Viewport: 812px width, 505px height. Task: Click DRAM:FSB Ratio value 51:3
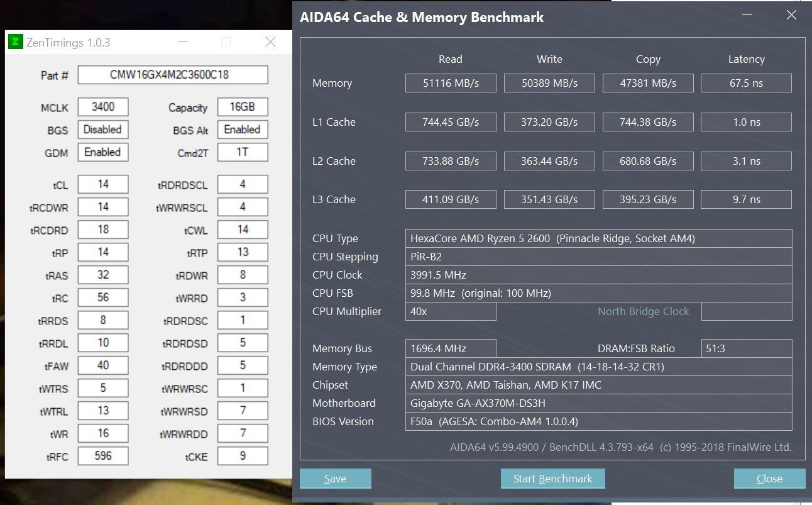pyautogui.click(x=746, y=348)
